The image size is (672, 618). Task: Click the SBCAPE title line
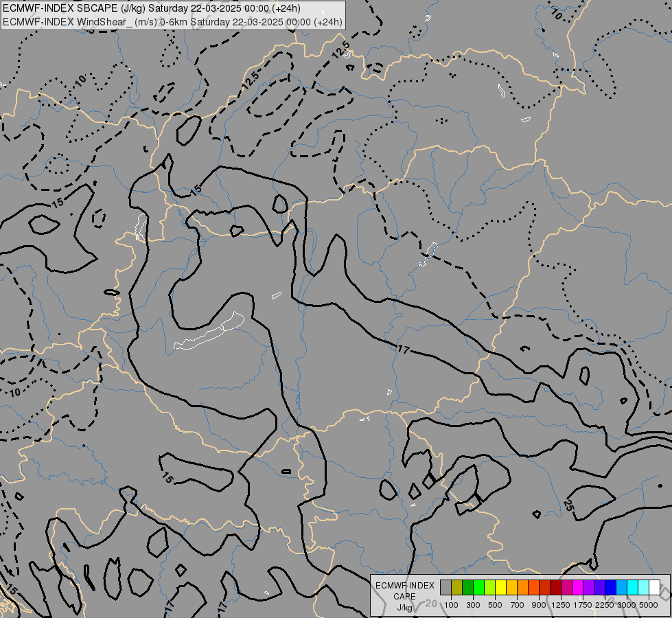(x=152, y=8)
